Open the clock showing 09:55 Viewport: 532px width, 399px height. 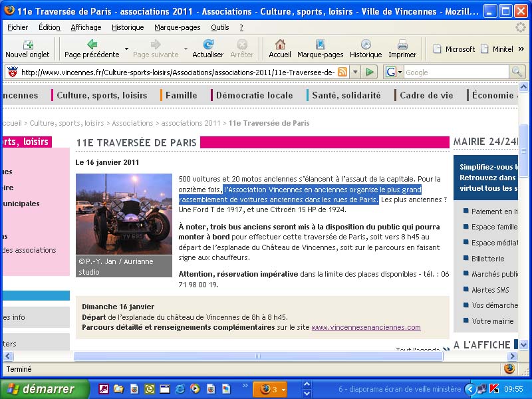tap(513, 389)
